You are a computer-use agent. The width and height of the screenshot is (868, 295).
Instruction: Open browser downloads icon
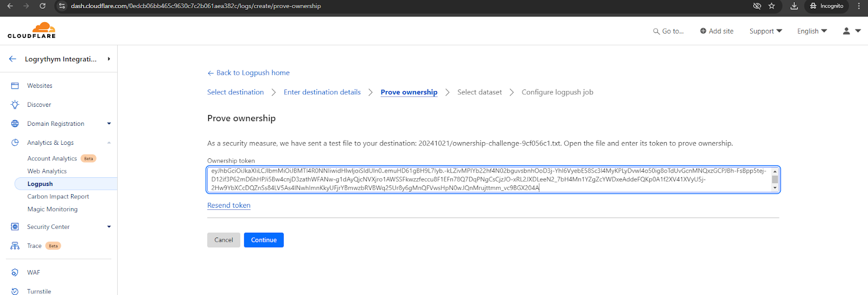[x=794, y=6]
